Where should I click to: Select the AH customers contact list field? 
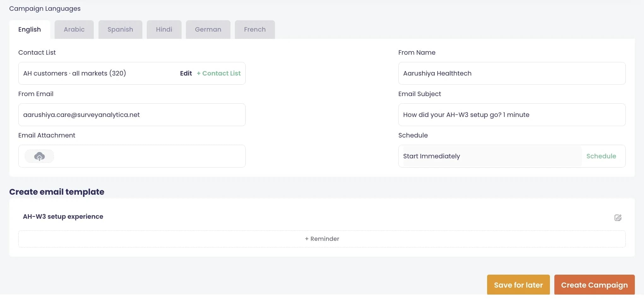click(x=132, y=73)
